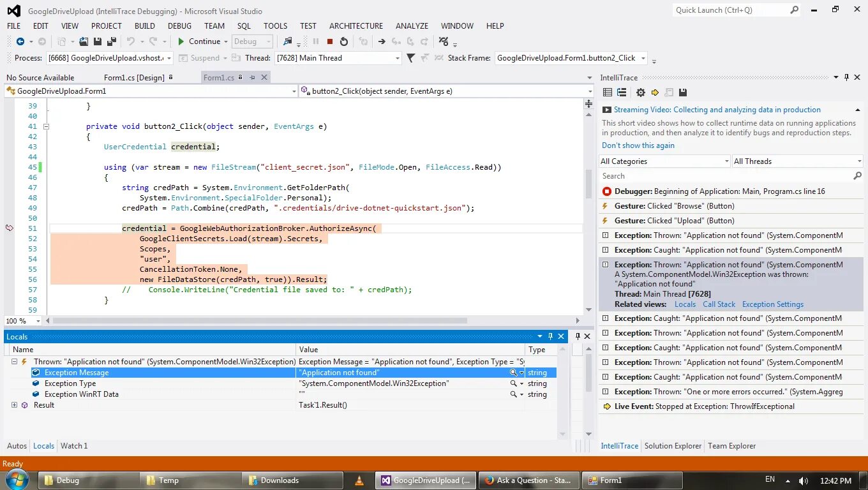Click the Call Stack related view link

pyautogui.click(x=719, y=304)
